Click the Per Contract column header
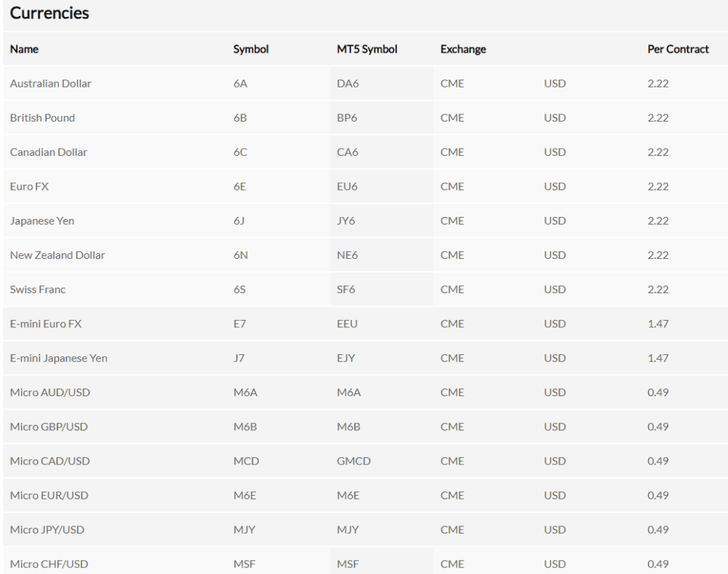The image size is (728, 574). tap(678, 49)
